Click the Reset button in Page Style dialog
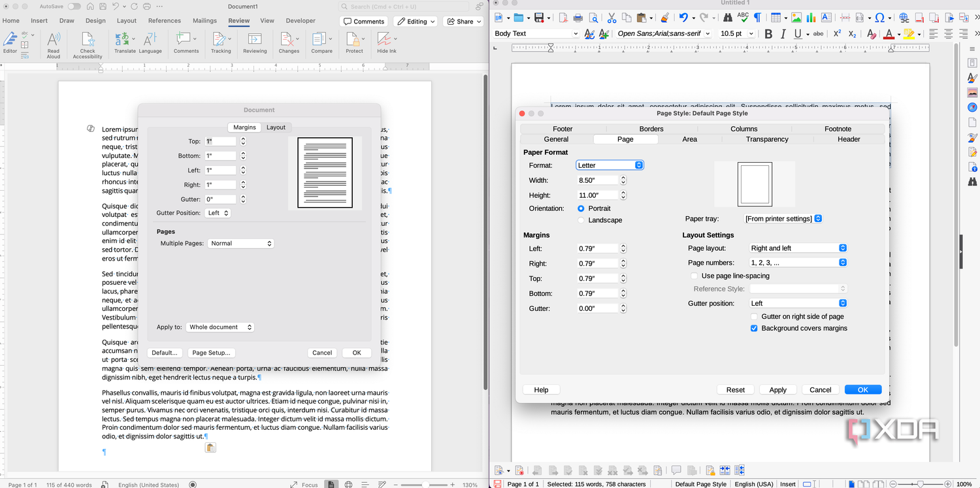 [x=735, y=389]
